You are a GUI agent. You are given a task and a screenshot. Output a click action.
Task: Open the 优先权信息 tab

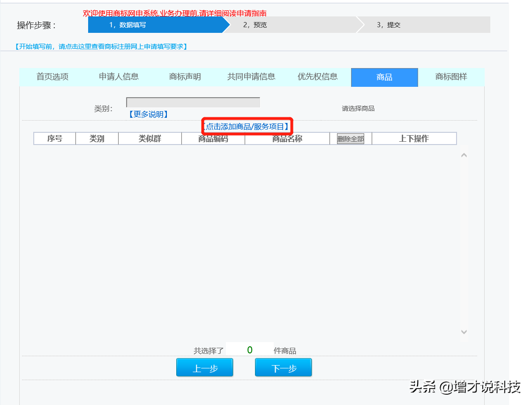(317, 77)
